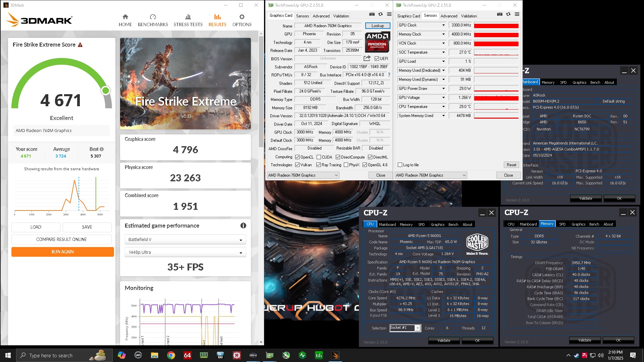This screenshot has width=644, height=362.
Task: Click the Bus Interface question mark
Action: (389, 75)
